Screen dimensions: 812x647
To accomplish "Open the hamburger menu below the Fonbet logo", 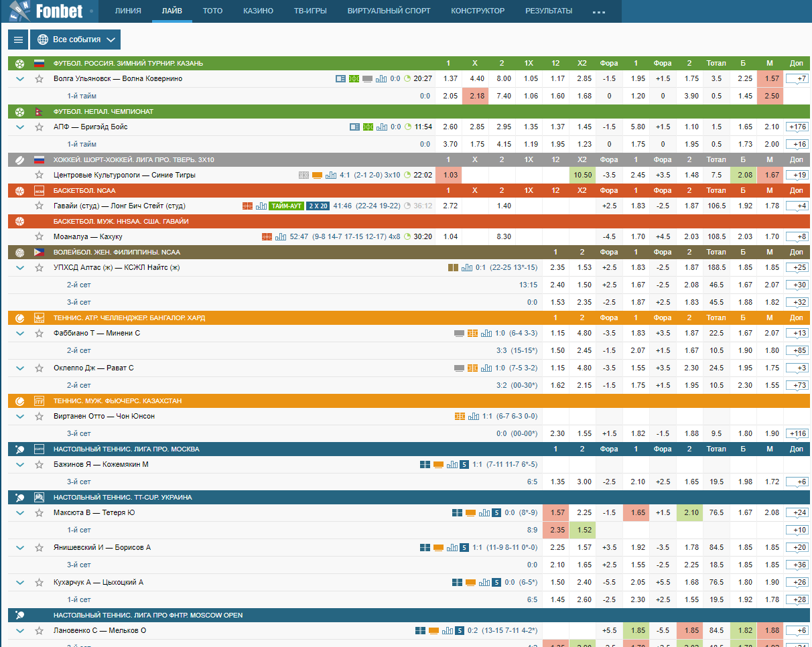I will tap(18, 40).
